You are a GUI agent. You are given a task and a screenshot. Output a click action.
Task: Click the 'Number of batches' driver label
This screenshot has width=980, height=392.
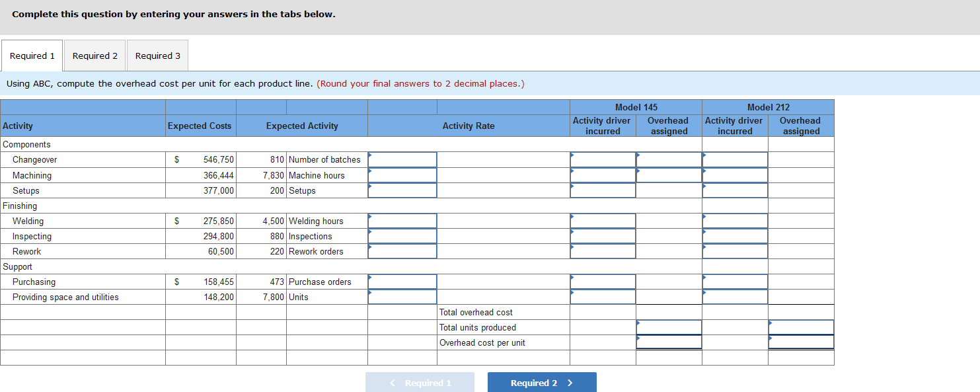tap(324, 160)
